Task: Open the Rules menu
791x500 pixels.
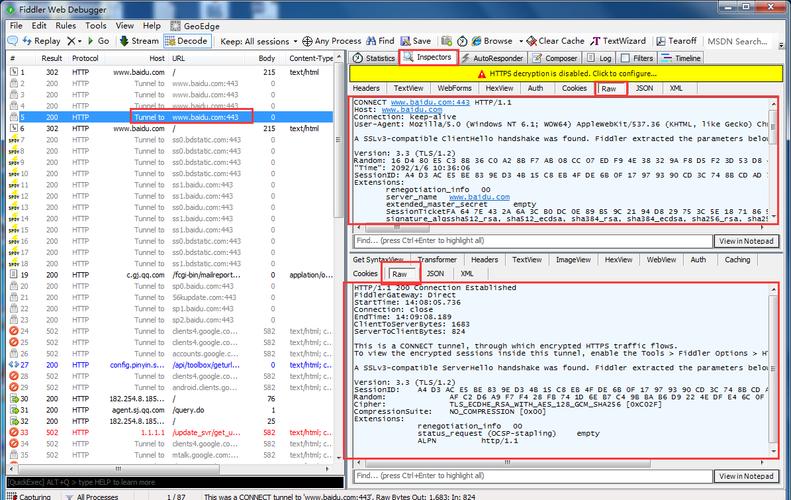Action: 65,25
